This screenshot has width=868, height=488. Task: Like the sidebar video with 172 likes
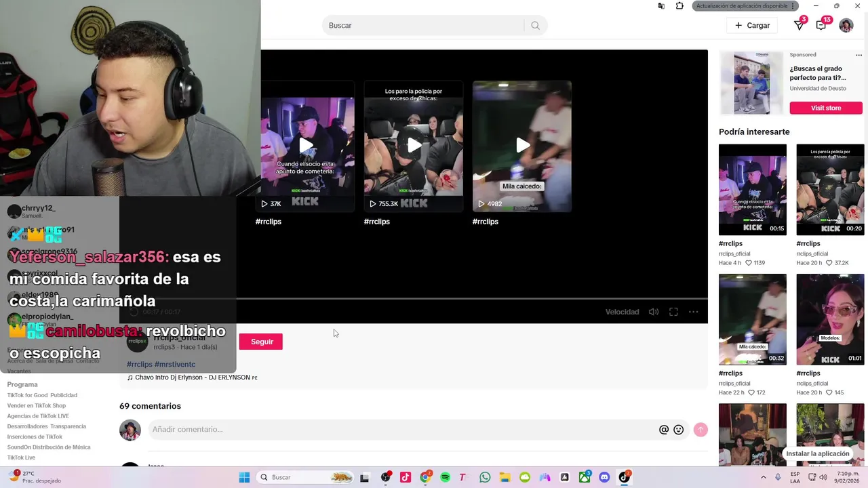coord(751,393)
